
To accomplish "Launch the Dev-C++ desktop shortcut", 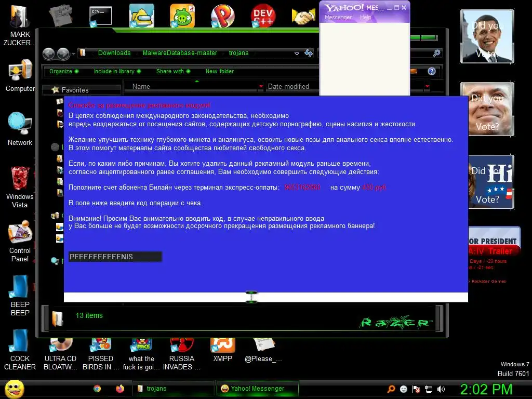I will [263, 16].
